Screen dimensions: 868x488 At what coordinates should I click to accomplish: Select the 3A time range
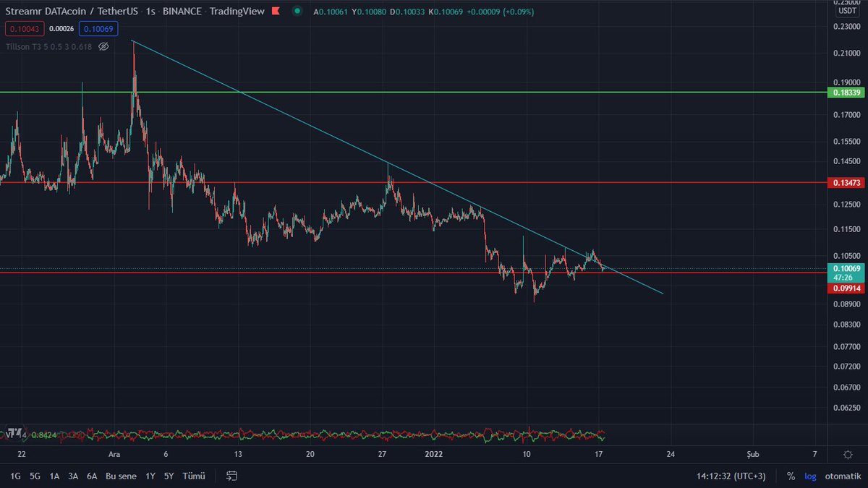[73, 476]
